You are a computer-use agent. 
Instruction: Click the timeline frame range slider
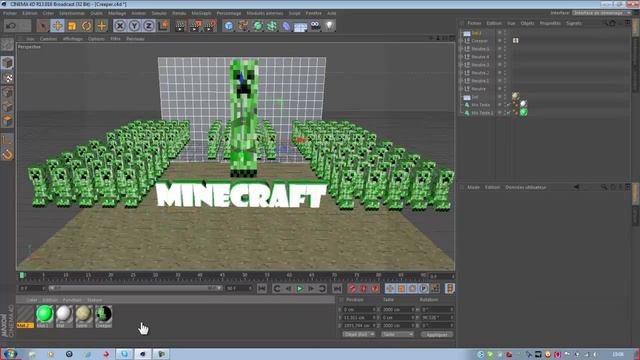pos(135,288)
